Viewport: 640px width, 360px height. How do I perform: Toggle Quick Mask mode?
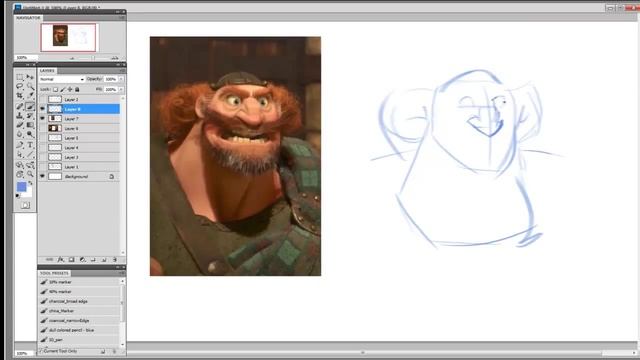click(25, 205)
